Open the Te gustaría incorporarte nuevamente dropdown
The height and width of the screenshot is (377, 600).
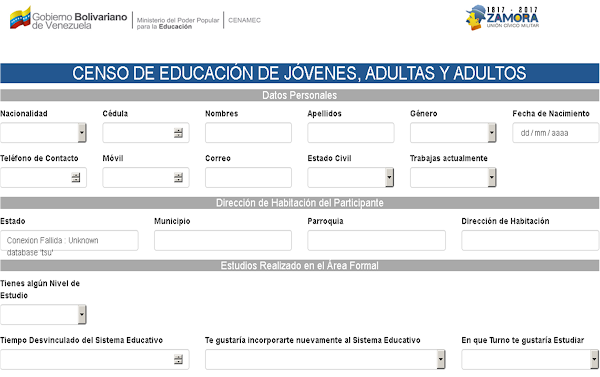coord(325,359)
